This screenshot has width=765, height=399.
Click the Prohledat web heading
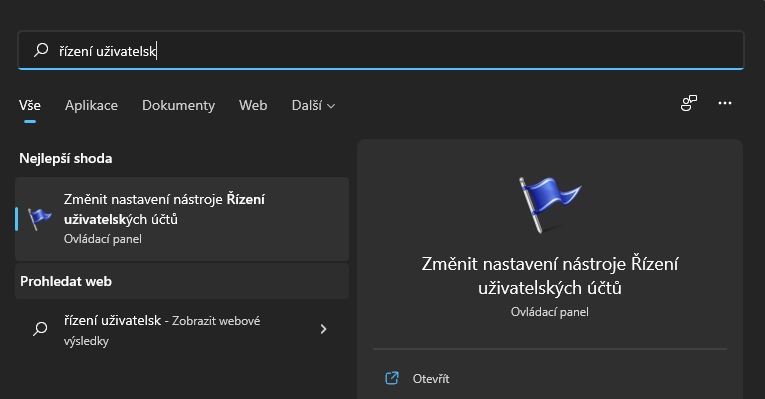(66, 281)
